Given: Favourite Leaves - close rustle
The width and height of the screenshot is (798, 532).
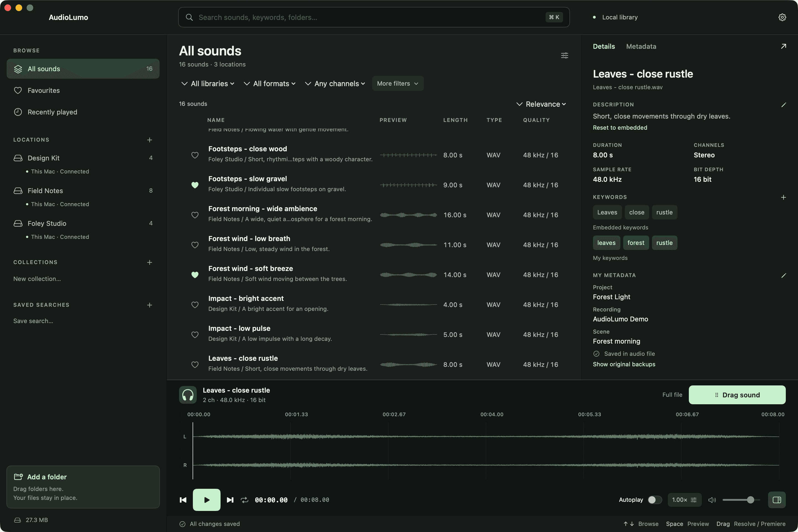Looking at the screenshot, I should (x=195, y=364).
